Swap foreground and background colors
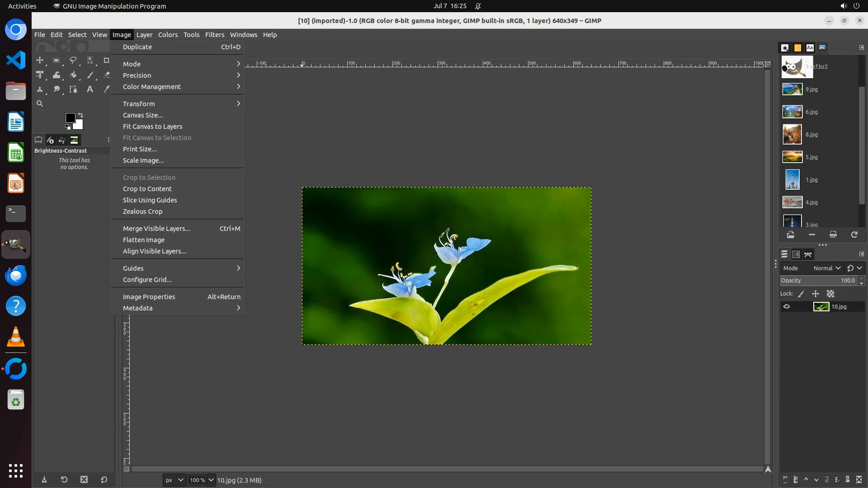The image size is (868, 488). coord(80,115)
